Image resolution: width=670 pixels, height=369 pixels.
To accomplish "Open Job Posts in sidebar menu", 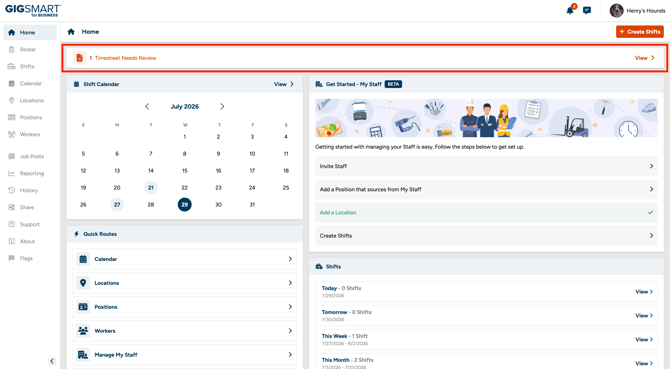I will pos(30,156).
